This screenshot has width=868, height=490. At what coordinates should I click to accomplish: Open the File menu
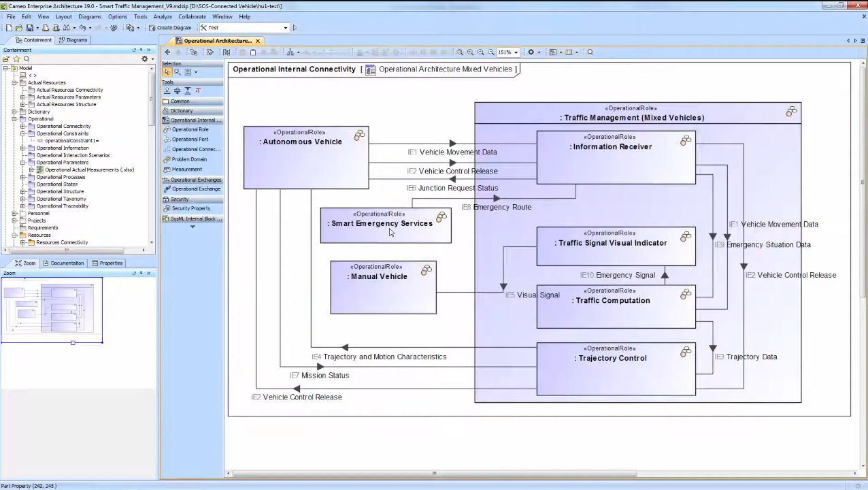coord(11,16)
